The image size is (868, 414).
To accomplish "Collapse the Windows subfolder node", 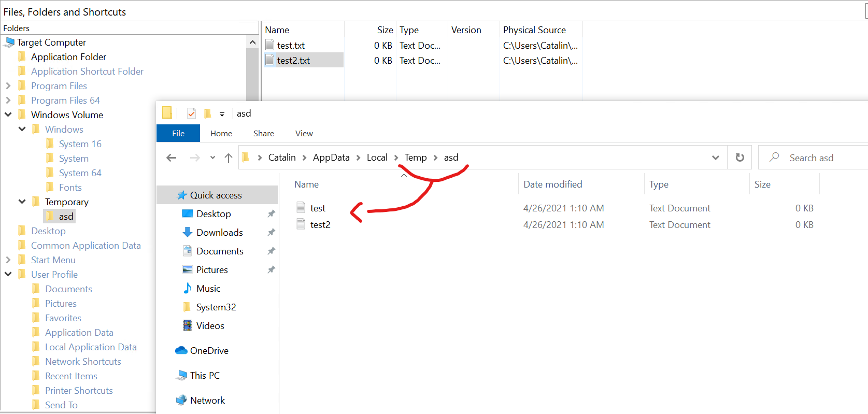I will [x=22, y=129].
